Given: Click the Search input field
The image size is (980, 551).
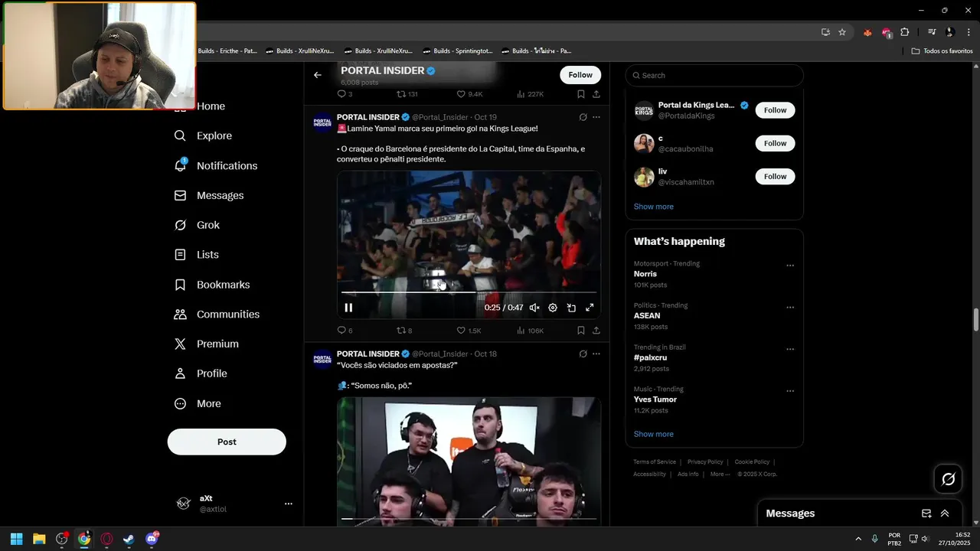Looking at the screenshot, I should tap(714, 75).
